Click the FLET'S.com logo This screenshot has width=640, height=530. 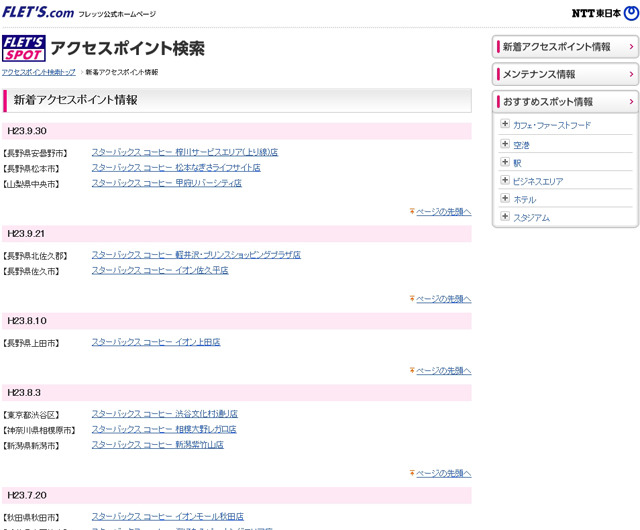coord(38,12)
